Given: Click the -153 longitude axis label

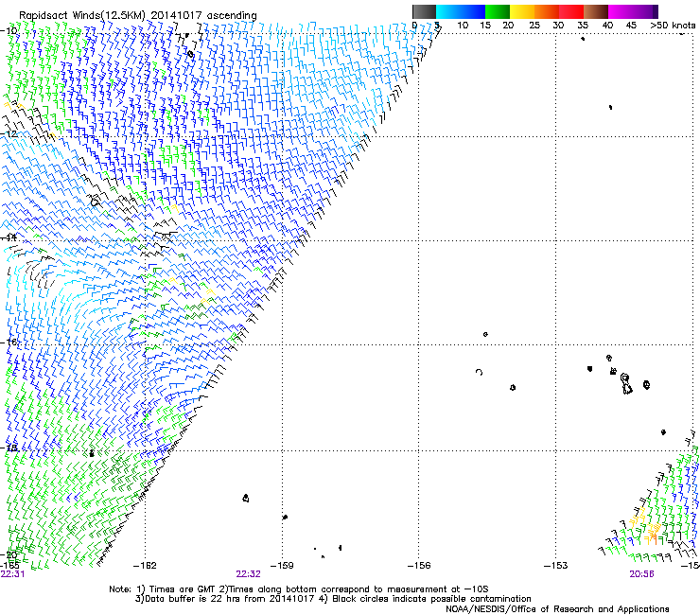Looking at the screenshot, I should pyautogui.click(x=556, y=566).
